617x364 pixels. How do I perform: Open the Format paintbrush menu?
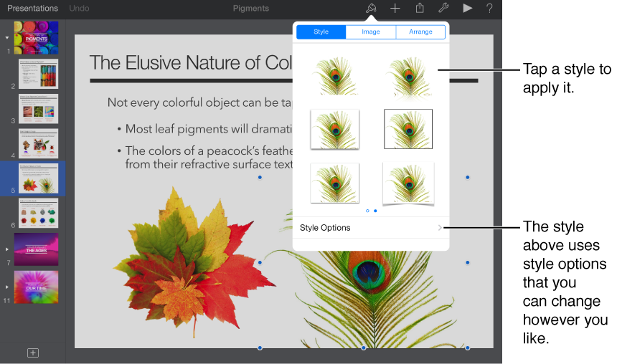coord(371,8)
